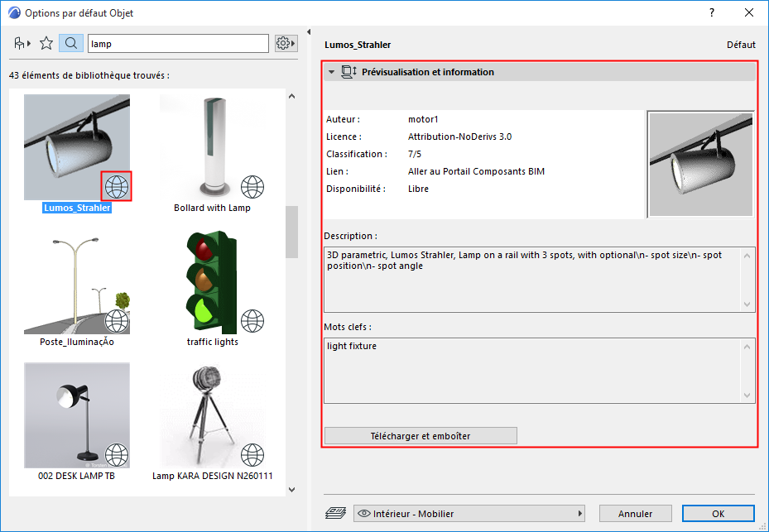Image resolution: width=769 pixels, height=532 pixels.
Task: Select the Poste_IluminaçÃo street lamp thumbnail
Action: (x=77, y=282)
